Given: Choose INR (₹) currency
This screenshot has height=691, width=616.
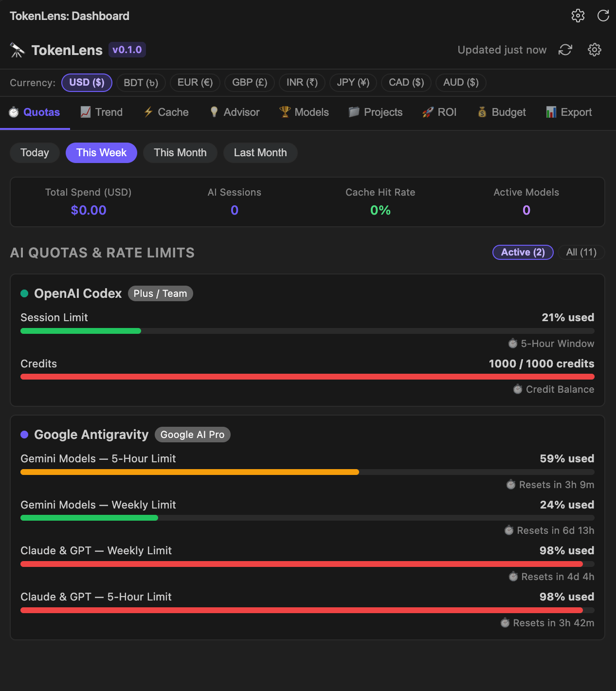Looking at the screenshot, I should (302, 83).
